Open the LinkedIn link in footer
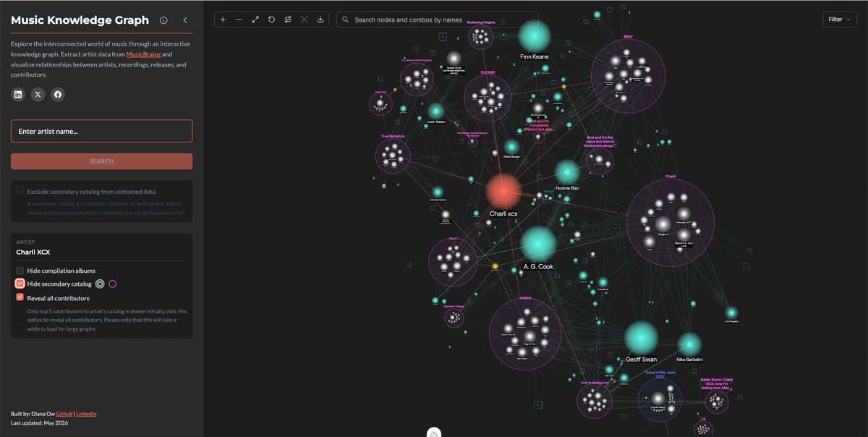The image size is (868, 437). click(x=86, y=413)
